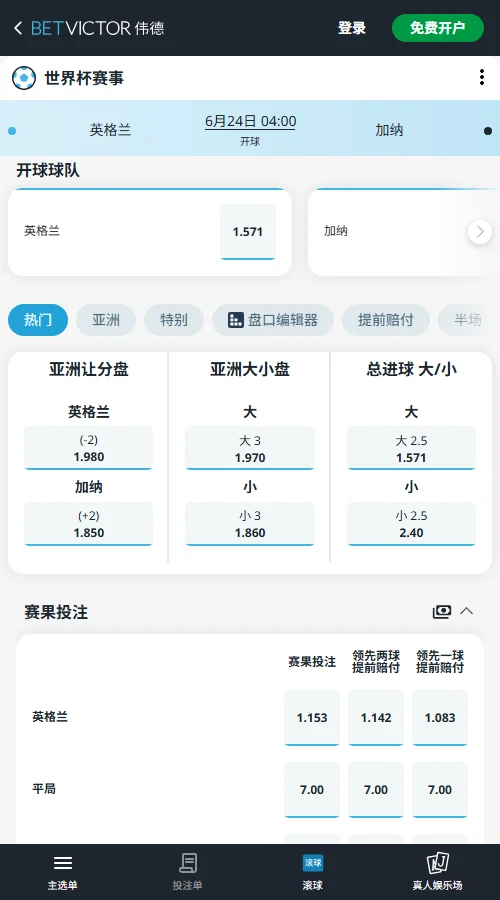Screen dimensions: 500x900
Task: Switch to the 提前赔付 tab
Action: pos(386,320)
